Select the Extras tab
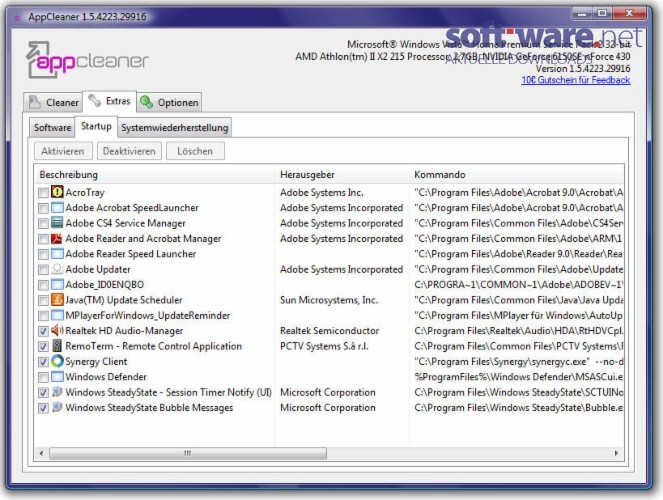 (x=110, y=101)
